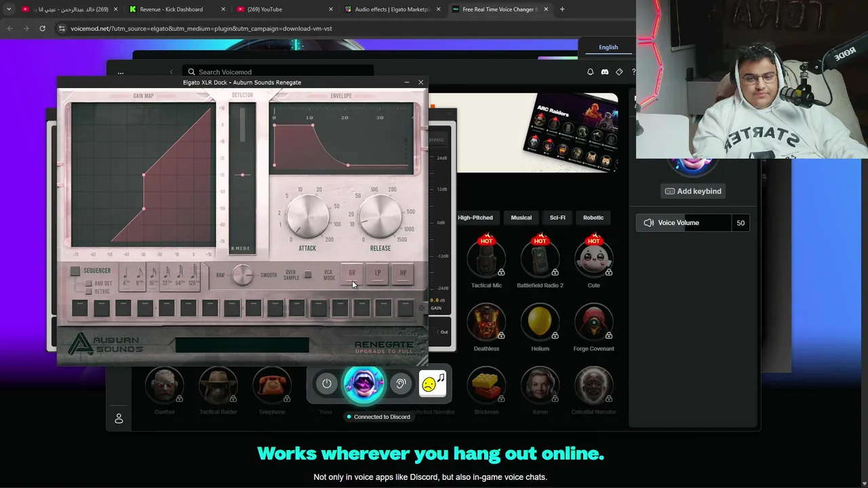Image resolution: width=868 pixels, height=488 pixels.
Task: Select the 4th note sequencer rate
Action: tap(126, 275)
